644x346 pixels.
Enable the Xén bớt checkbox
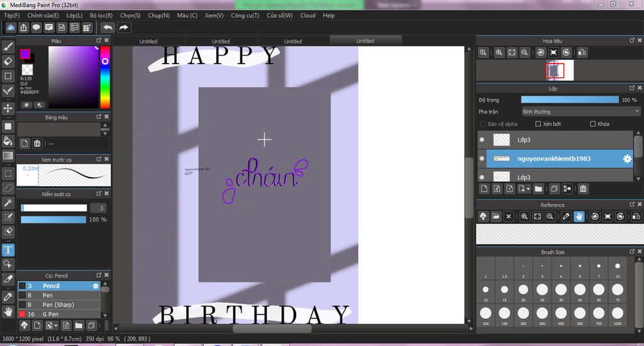pos(538,124)
